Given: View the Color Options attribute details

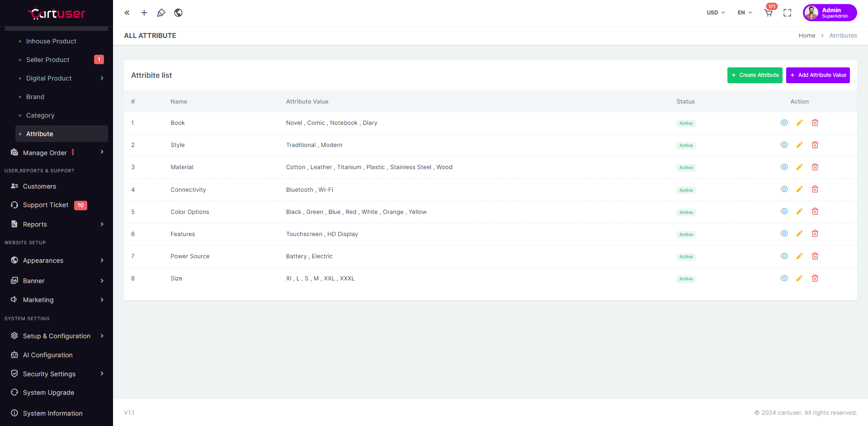Looking at the screenshot, I should pos(784,212).
